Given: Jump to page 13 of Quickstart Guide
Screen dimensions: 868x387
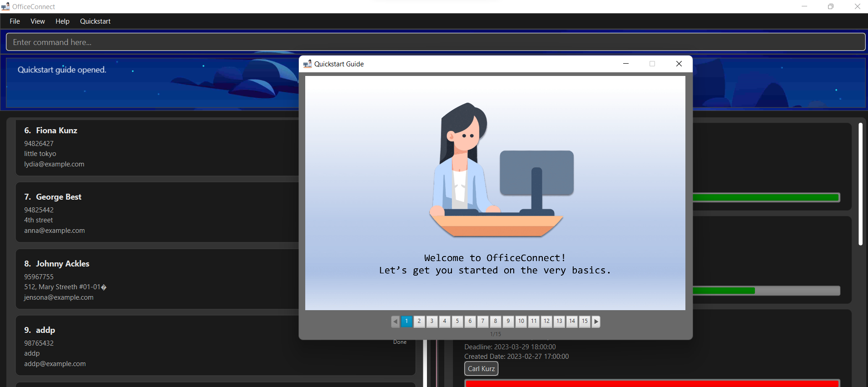Looking at the screenshot, I should point(559,321).
